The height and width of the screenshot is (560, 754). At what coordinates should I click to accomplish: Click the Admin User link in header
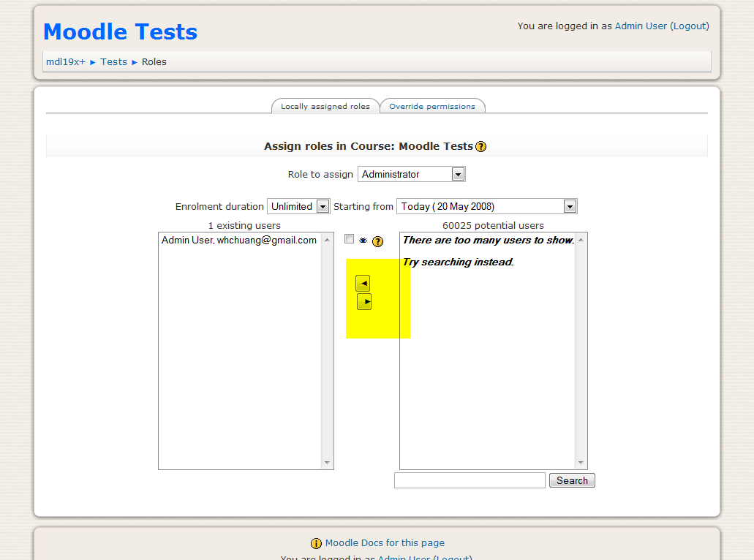point(641,26)
